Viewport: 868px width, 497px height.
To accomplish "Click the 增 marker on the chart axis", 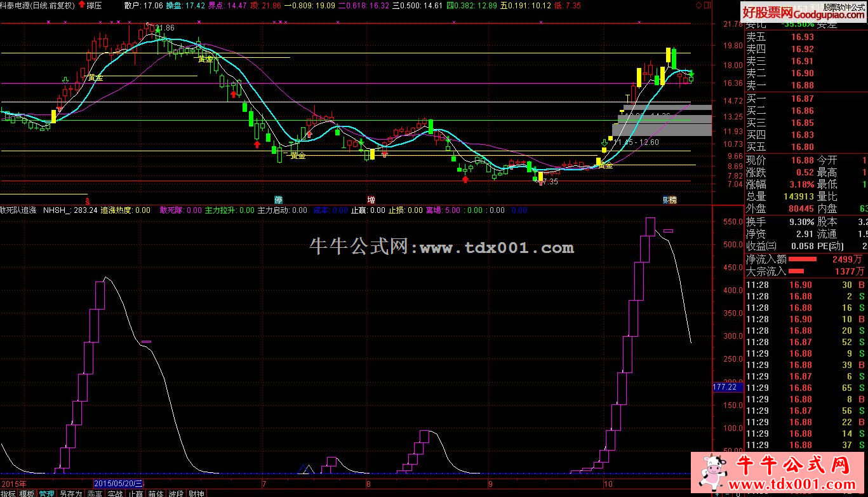I will (x=371, y=199).
